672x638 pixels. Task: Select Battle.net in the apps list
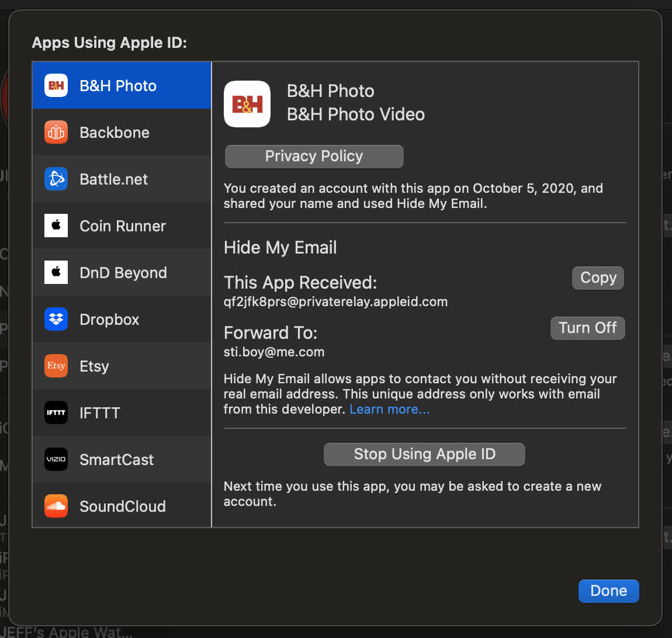point(122,179)
